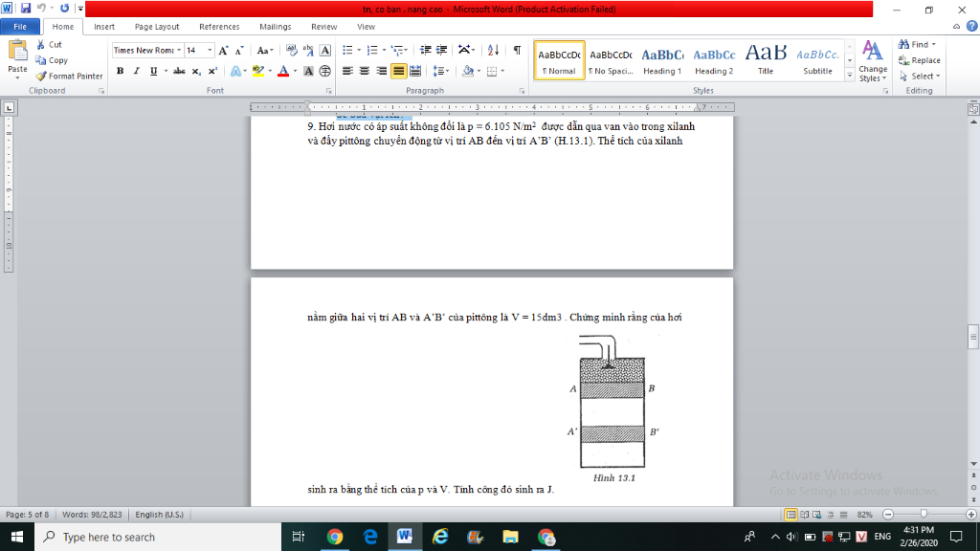Image resolution: width=980 pixels, height=551 pixels.
Task: Apply the Heading 1 style
Action: click(x=662, y=60)
